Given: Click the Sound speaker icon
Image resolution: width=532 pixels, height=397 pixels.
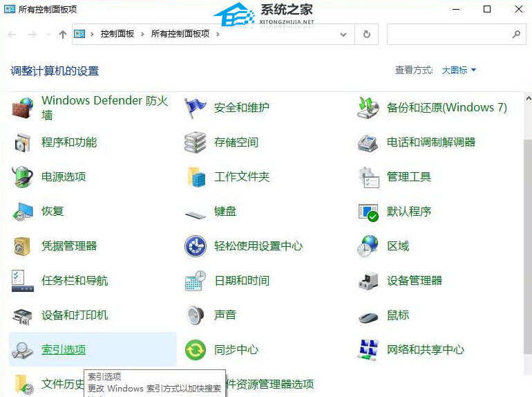Looking at the screenshot, I should pos(195,315).
